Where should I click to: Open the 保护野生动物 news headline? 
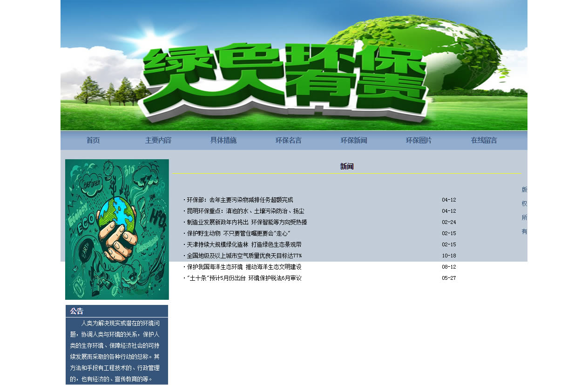pyautogui.click(x=238, y=234)
